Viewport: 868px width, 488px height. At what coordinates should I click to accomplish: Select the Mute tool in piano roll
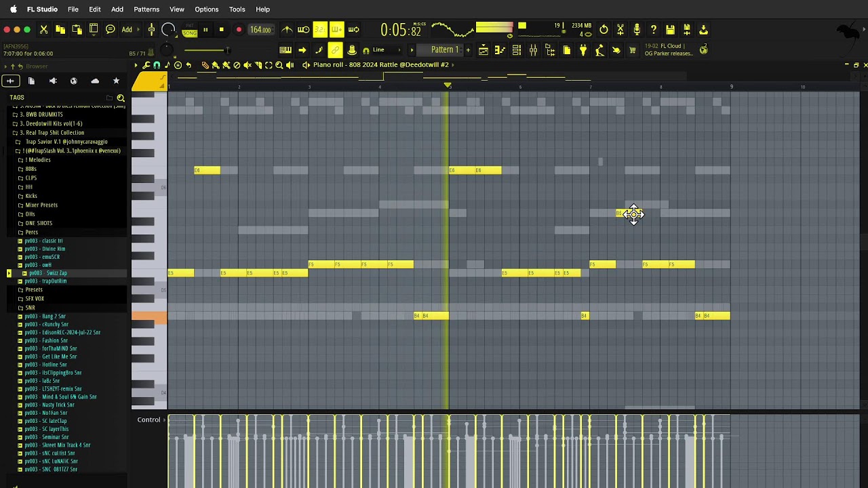click(248, 65)
